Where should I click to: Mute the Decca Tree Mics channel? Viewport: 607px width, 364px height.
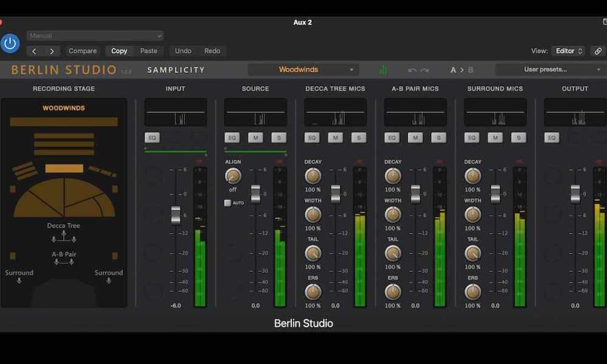pos(336,138)
